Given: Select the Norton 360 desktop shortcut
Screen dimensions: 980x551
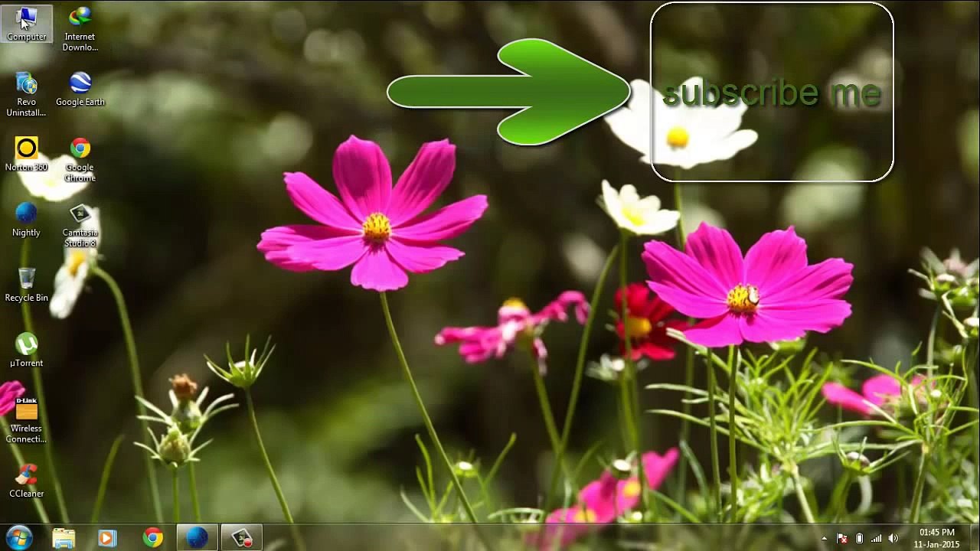Looking at the screenshot, I should [x=27, y=155].
